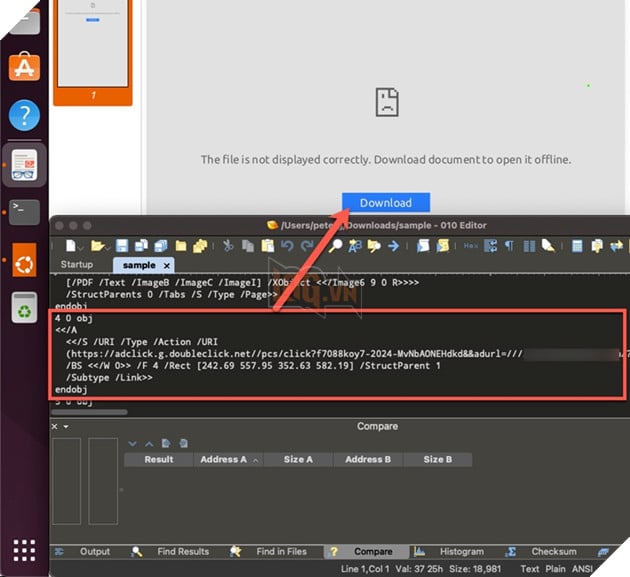This screenshot has width=630, height=577.
Task: Click the Save As icon
Action: coord(141,246)
